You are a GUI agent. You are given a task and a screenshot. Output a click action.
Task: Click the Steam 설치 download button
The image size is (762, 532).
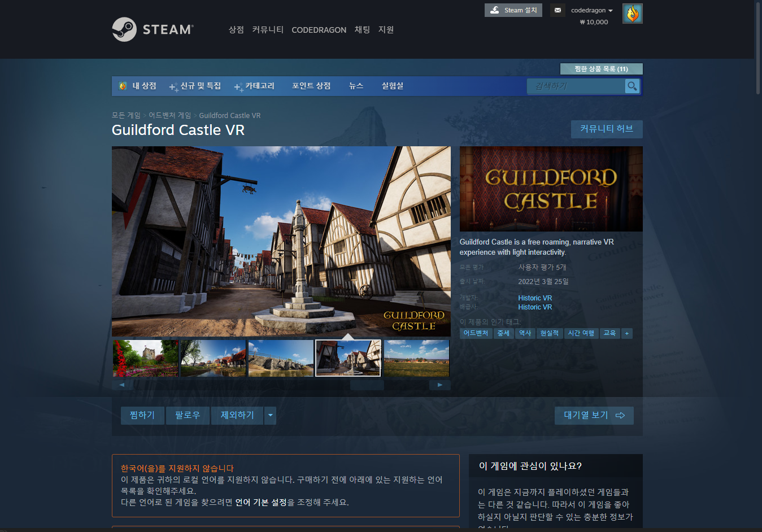point(513,10)
